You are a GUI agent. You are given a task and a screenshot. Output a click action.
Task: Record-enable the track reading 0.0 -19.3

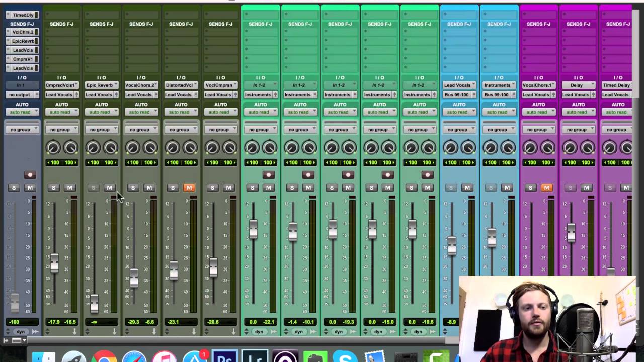click(x=348, y=175)
